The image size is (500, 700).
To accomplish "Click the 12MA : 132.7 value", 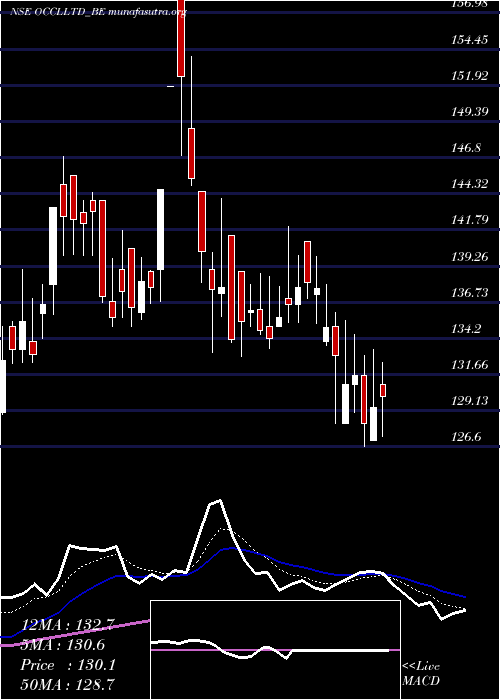I will 68,624.
